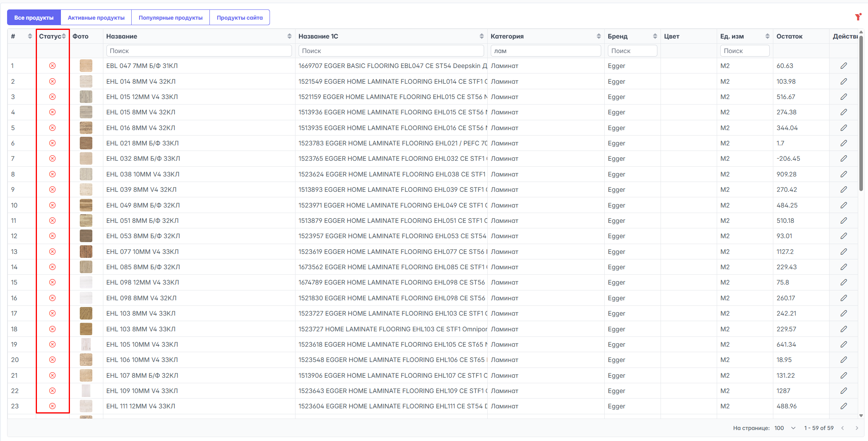The image size is (868, 441).
Task: Toggle status icon of EHL 014 row
Action: (52, 81)
